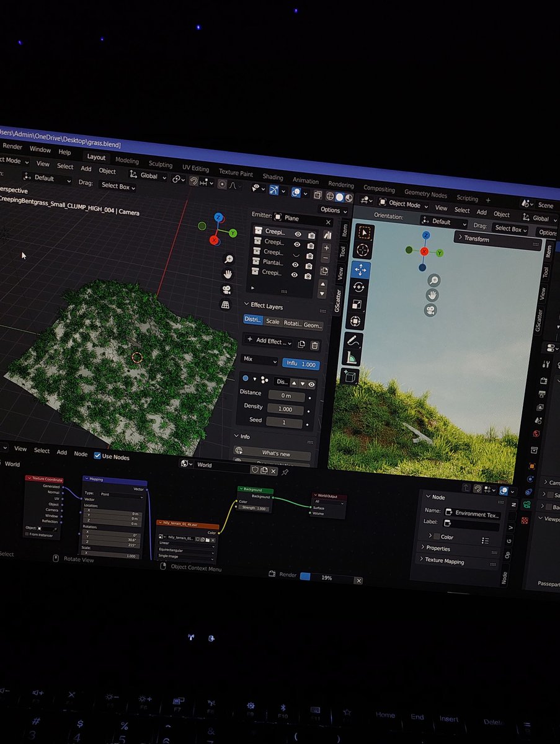
Task: Select the Distri... effect category button
Action: click(x=252, y=320)
